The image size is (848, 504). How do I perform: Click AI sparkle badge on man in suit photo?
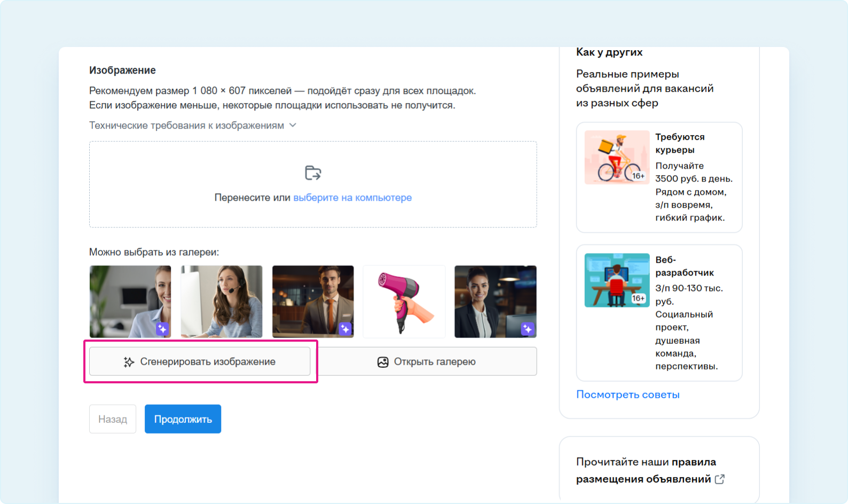coord(345,329)
